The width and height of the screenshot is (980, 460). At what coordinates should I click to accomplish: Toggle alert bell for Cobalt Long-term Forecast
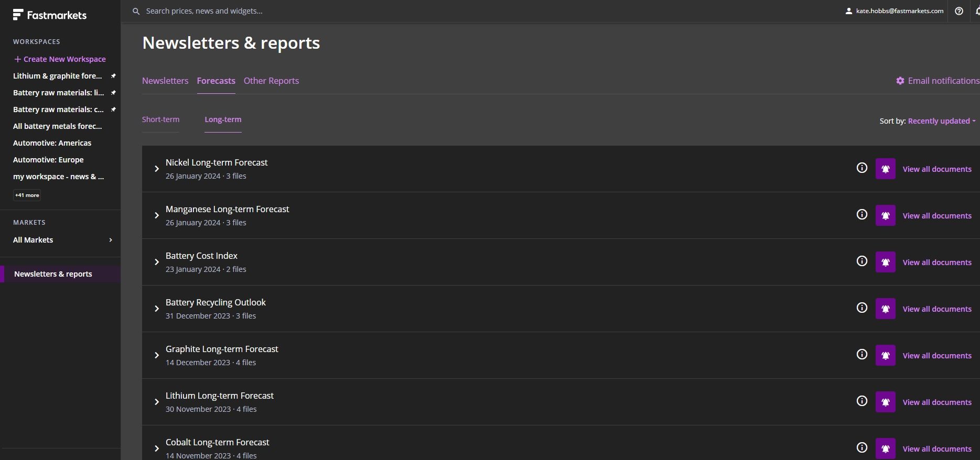pos(886,448)
